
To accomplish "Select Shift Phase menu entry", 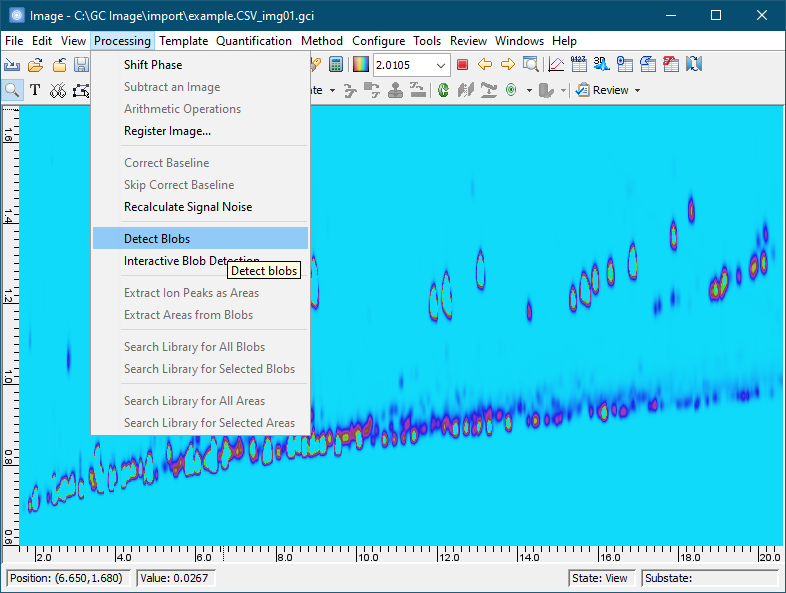I will [153, 65].
